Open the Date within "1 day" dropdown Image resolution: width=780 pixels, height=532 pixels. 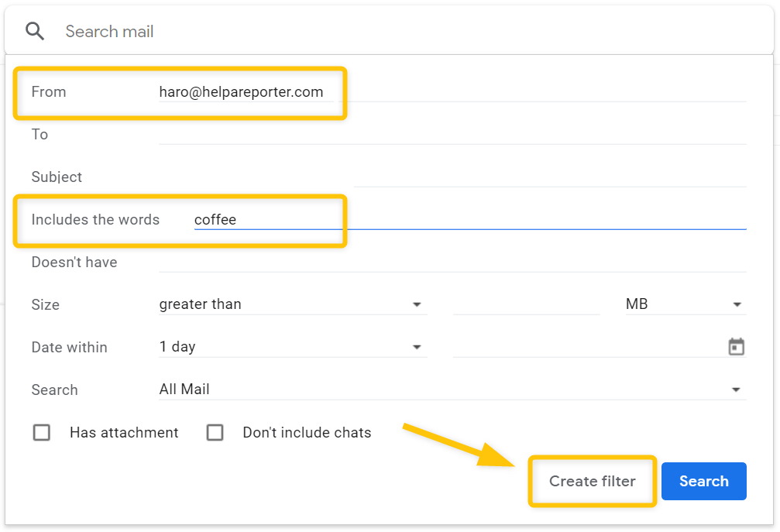click(293, 347)
